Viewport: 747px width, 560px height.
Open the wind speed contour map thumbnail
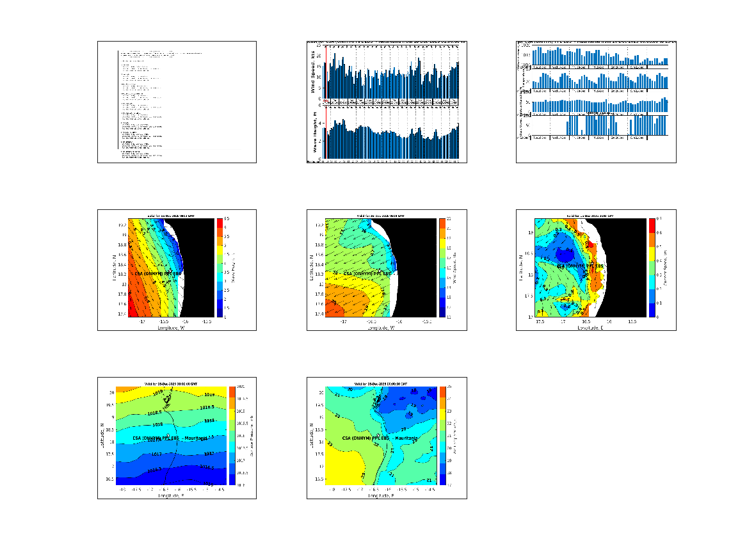pyautogui.click(x=387, y=270)
